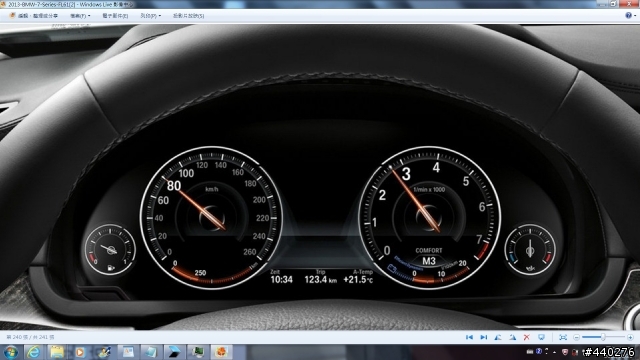The image size is (640, 360).
Task: Open the light blue notepad taskbar icon
Action: click(151, 352)
